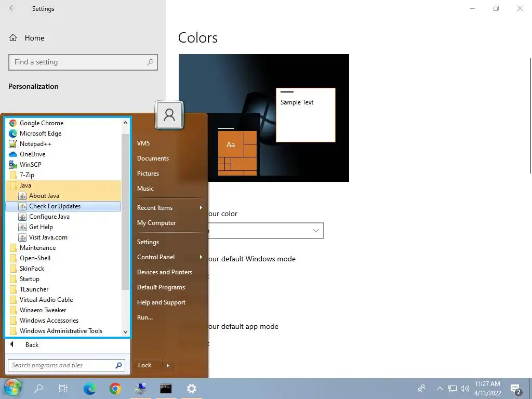Click the Lock button

pos(149,365)
